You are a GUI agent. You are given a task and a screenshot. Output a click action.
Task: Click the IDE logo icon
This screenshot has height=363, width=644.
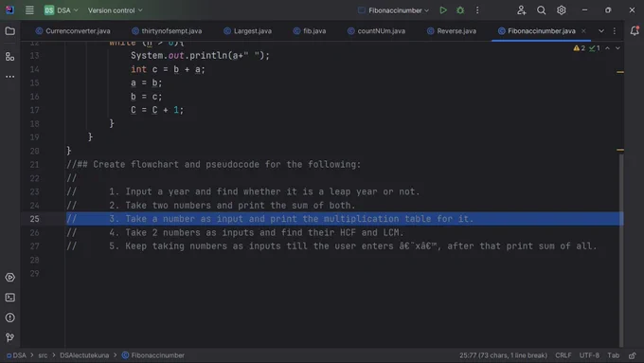9,9
